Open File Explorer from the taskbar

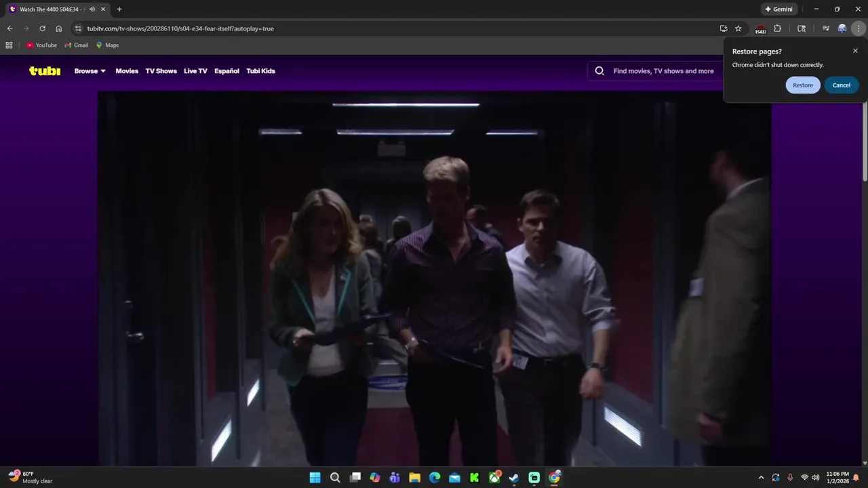(x=414, y=478)
